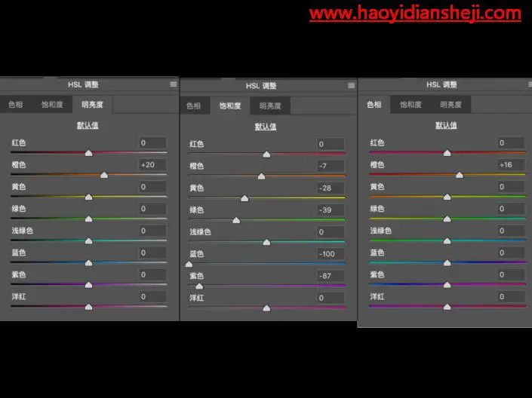Screen dimensions: 532x398
Task: Click the 黄色 luminance slider handle
Action: 88,197
